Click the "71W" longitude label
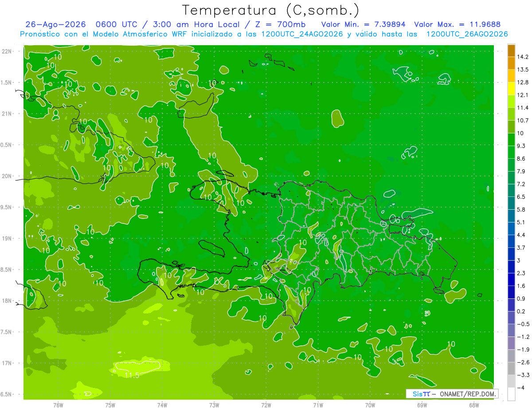This screenshot has width=532, height=411. click(318, 405)
